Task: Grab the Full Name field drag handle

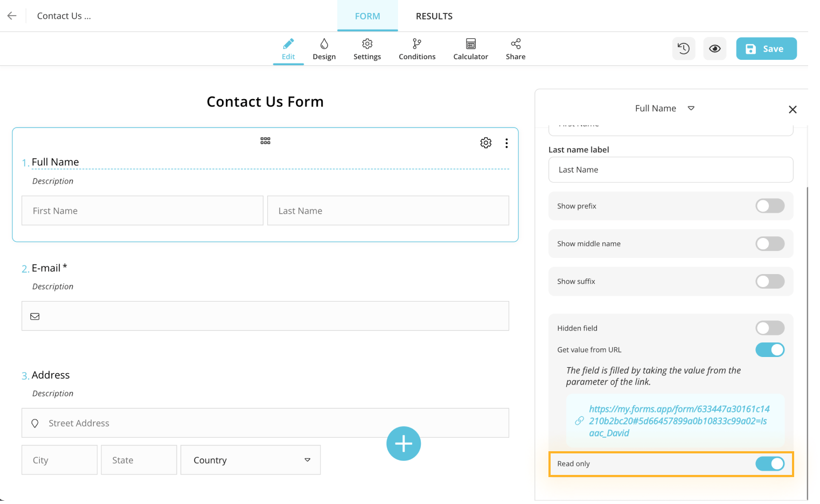Action: tap(265, 141)
